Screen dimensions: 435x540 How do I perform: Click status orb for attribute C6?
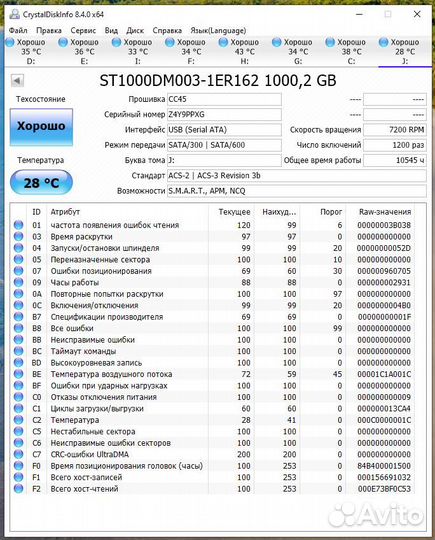(19, 443)
